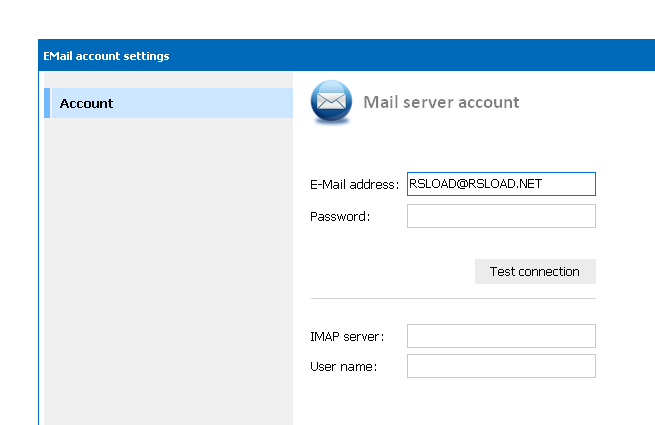Focus the E-Mail address input field
This screenshot has width=655, height=425.
tap(500, 184)
